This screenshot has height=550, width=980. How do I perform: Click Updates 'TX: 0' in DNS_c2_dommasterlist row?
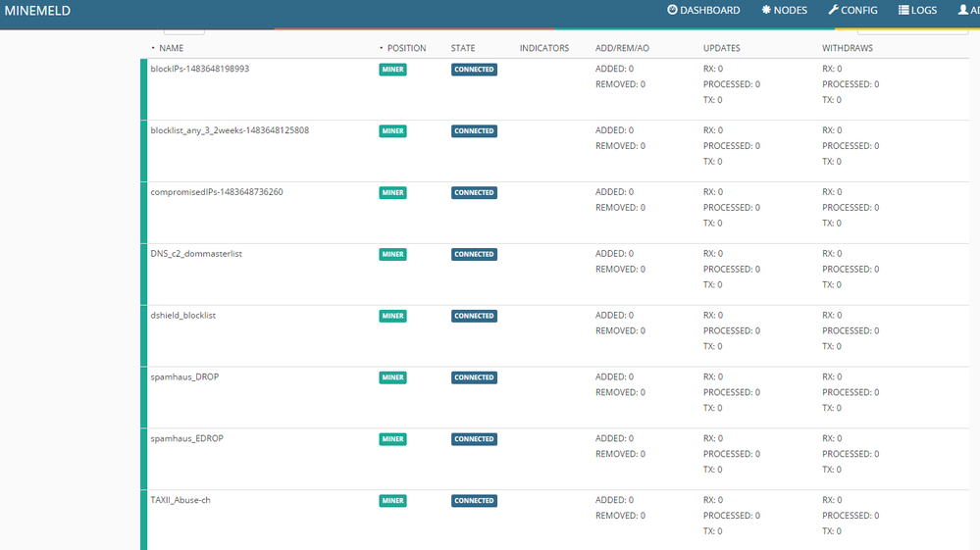click(x=712, y=284)
